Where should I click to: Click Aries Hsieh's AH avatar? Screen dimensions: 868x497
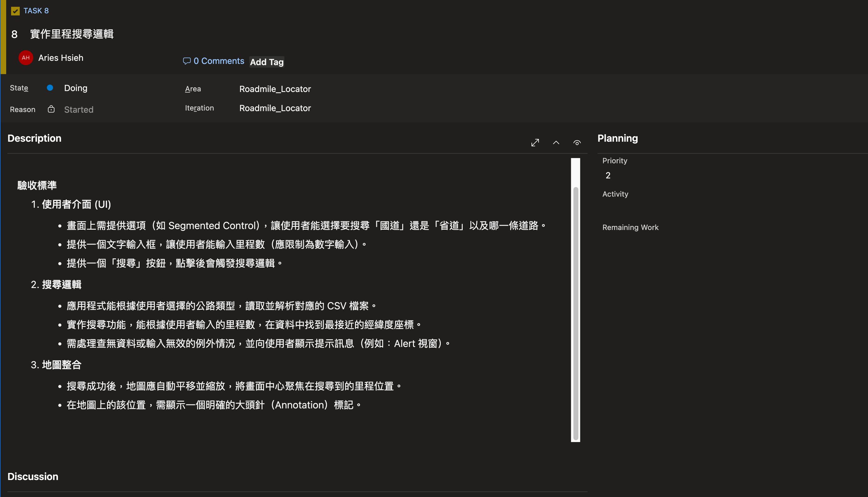26,58
